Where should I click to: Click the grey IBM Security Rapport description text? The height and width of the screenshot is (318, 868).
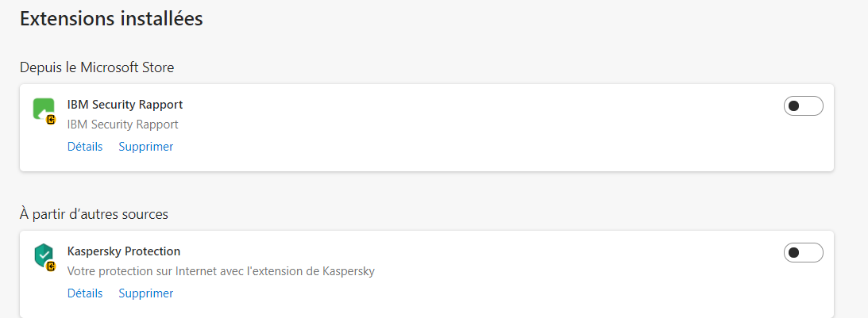pyautogui.click(x=122, y=125)
